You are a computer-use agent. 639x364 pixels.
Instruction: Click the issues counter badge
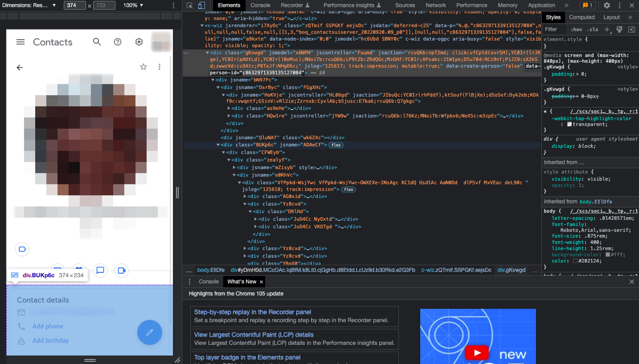587,5
